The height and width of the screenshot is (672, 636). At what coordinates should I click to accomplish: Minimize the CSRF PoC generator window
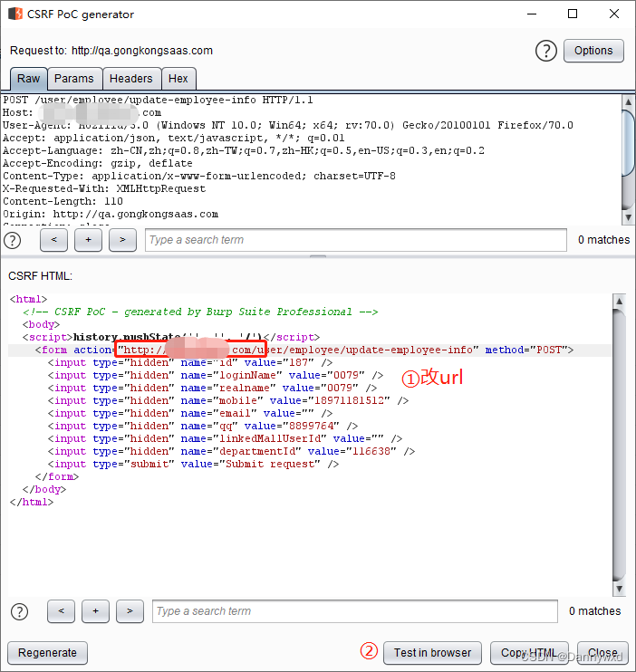[x=532, y=14]
